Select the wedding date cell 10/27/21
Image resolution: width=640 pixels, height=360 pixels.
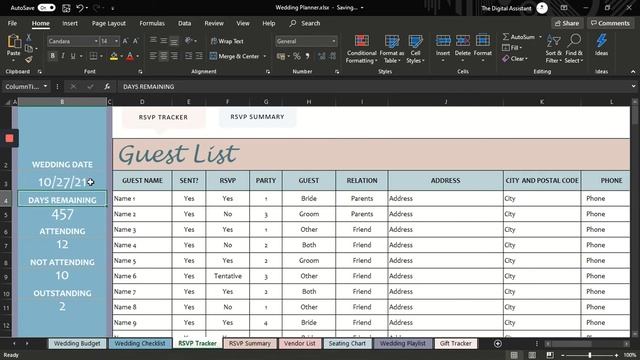(62, 182)
